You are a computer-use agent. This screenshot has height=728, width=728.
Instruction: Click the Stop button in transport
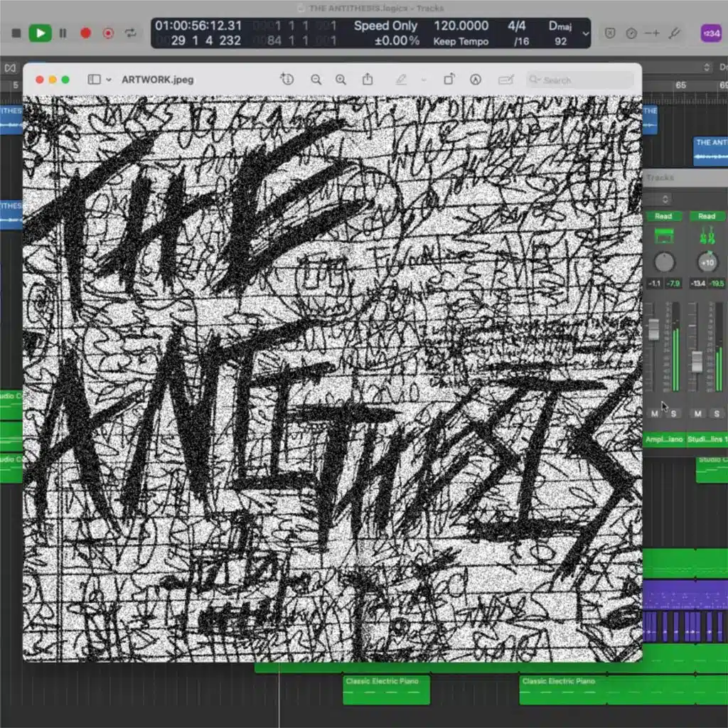click(x=16, y=33)
